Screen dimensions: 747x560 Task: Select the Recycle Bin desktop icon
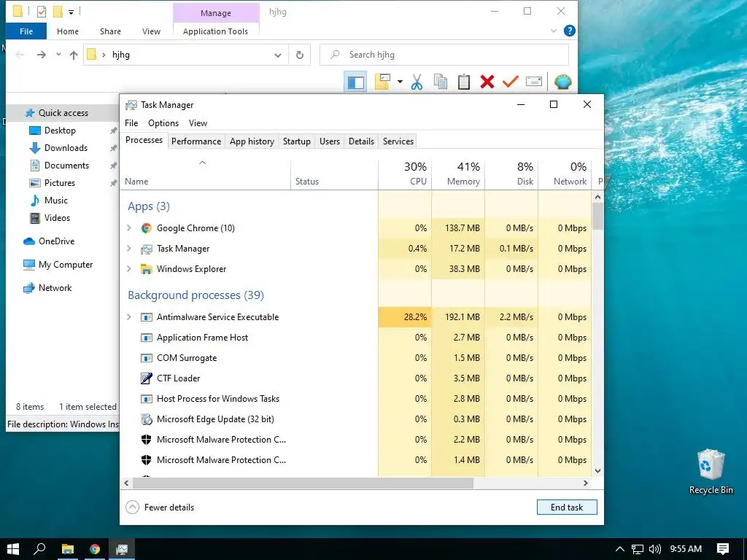(711, 472)
